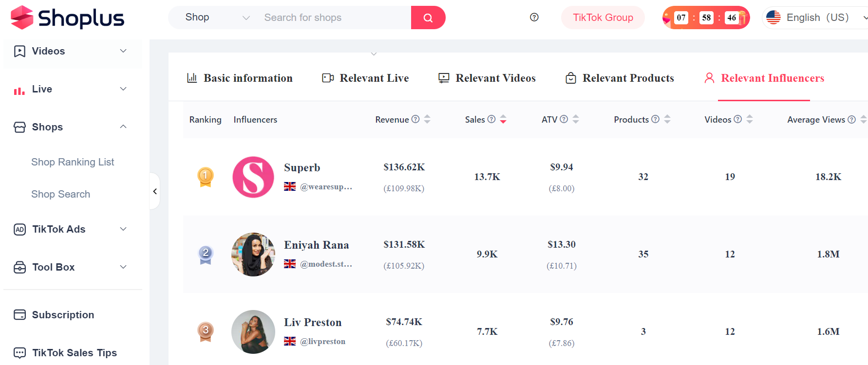Click the $136.62K revenue value
Image resolution: width=868 pixels, height=365 pixels.
(404, 167)
